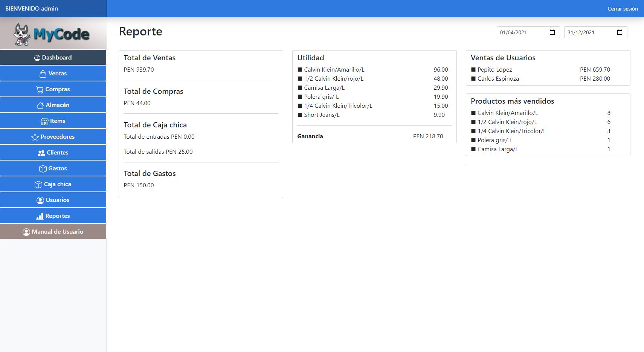The height and width of the screenshot is (352, 644).
Task: Click the cart icon beside Compras
Action: click(40, 90)
